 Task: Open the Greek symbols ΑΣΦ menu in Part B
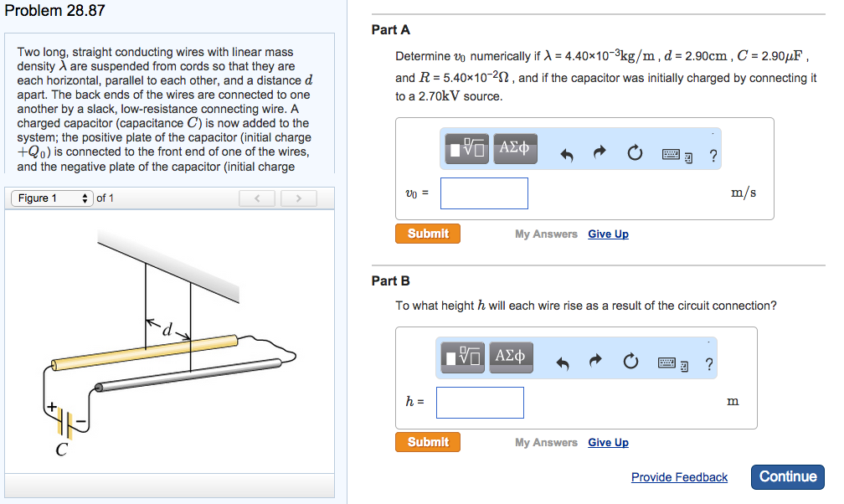coord(511,357)
